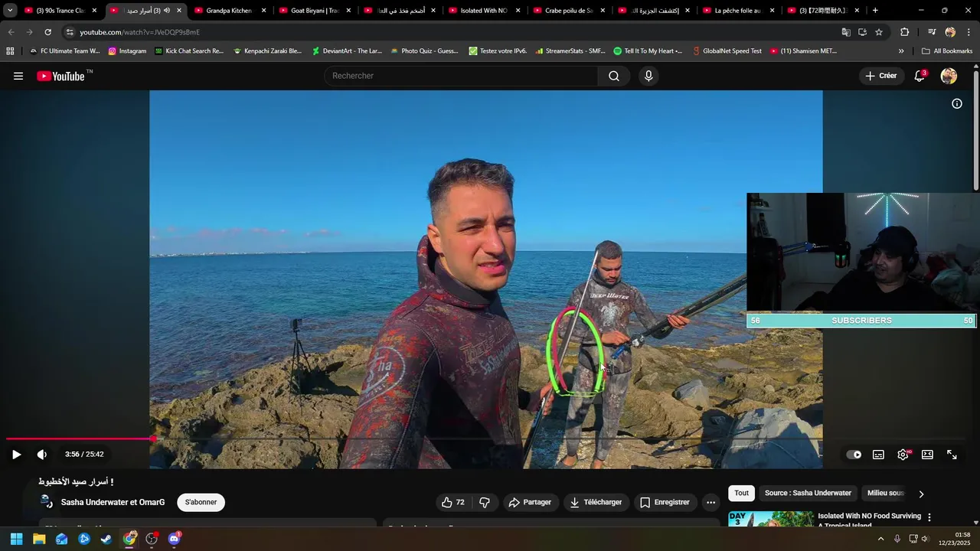Focus the Rechercher search field
980x551 pixels.
coord(461,76)
